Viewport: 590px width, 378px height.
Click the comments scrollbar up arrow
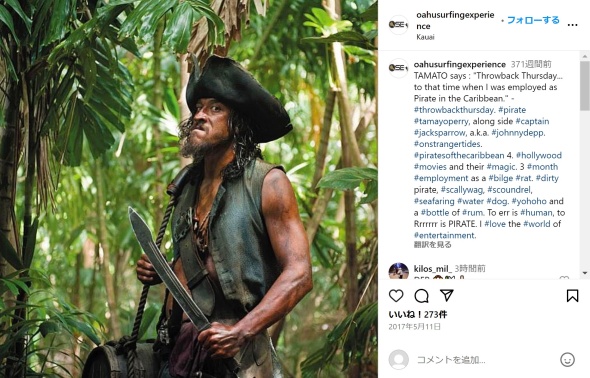tap(584, 56)
